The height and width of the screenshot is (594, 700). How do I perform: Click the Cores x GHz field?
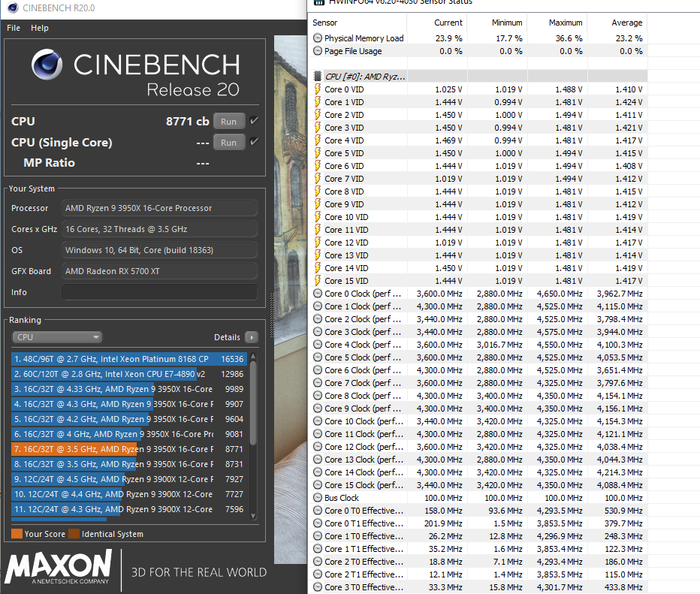[x=159, y=229]
